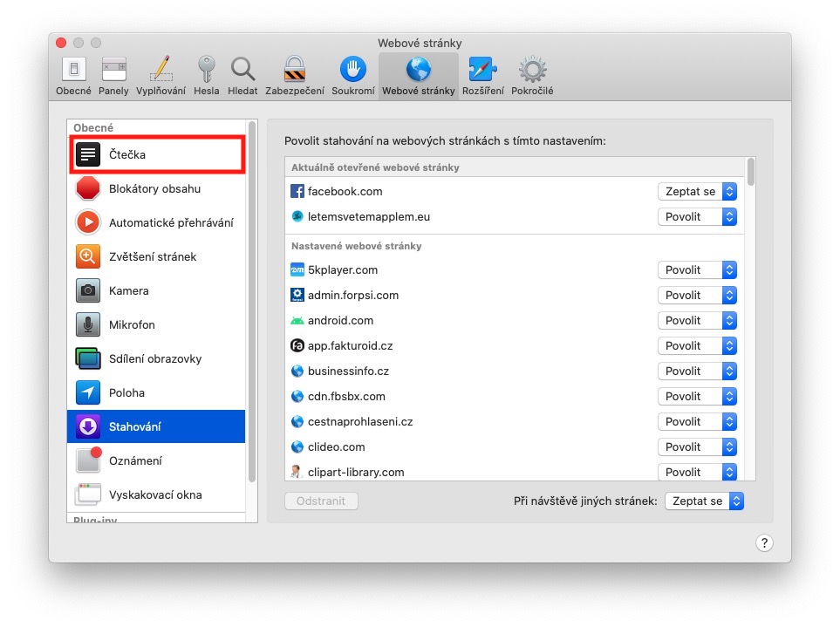Select the app.fakturoid.cz row
This screenshot has height=627, width=840.
point(515,346)
